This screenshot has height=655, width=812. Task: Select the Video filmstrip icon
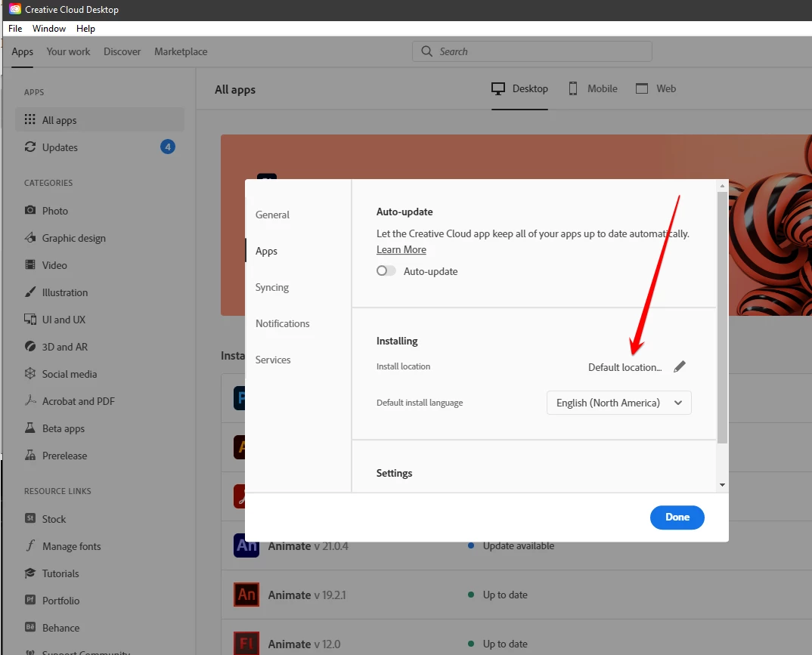click(x=30, y=264)
